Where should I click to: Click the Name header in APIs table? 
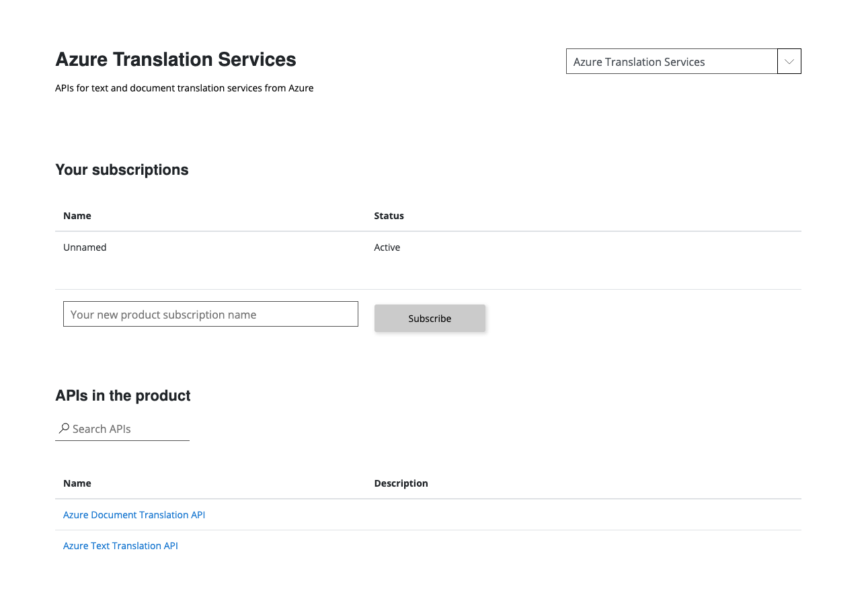(77, 483)
